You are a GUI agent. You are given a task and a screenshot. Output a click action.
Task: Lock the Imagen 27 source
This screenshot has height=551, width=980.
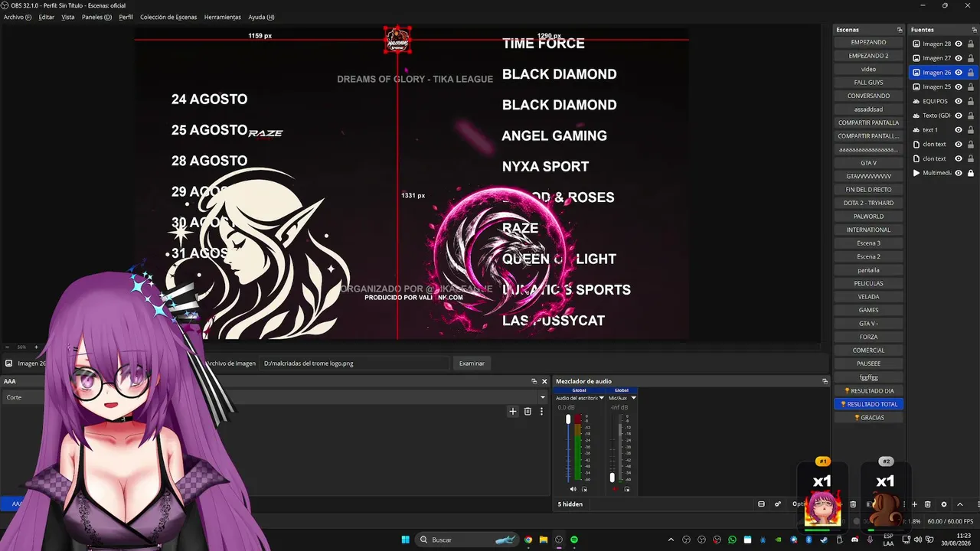click(971, 58)
